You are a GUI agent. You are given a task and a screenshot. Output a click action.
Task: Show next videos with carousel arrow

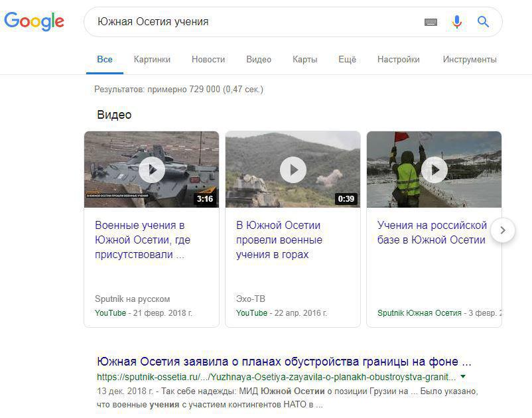[x=503, y=230]
